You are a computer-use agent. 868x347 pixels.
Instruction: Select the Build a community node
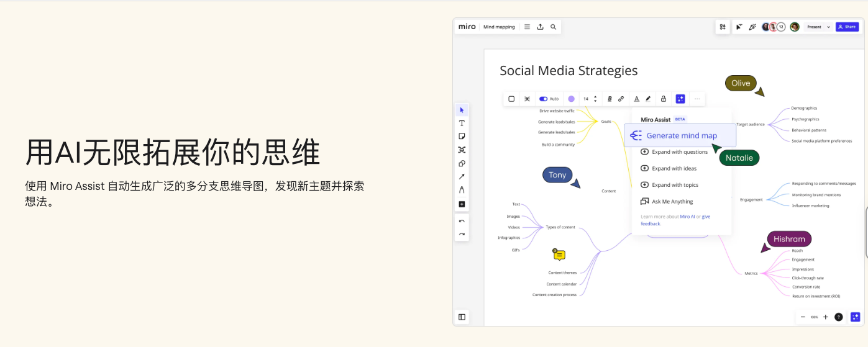(x=558, y=145)
